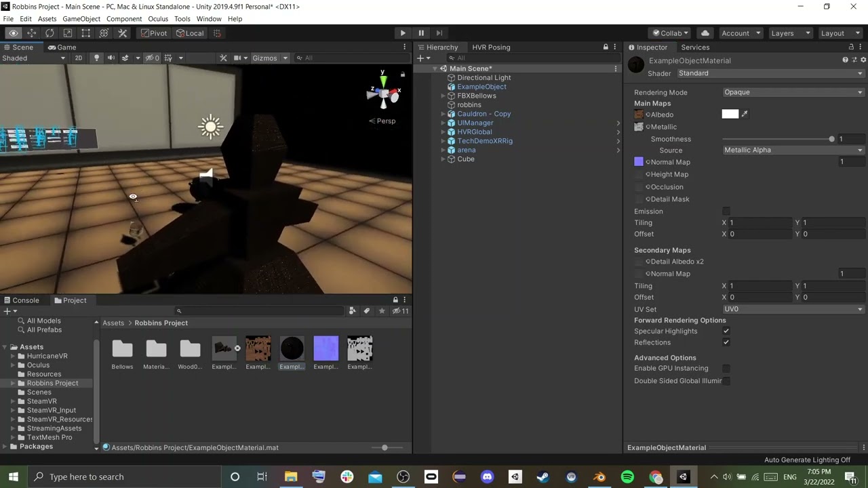Open the Layers dropdown
The width and height of the screenshot is (868, 488).
tap(790, 33)
